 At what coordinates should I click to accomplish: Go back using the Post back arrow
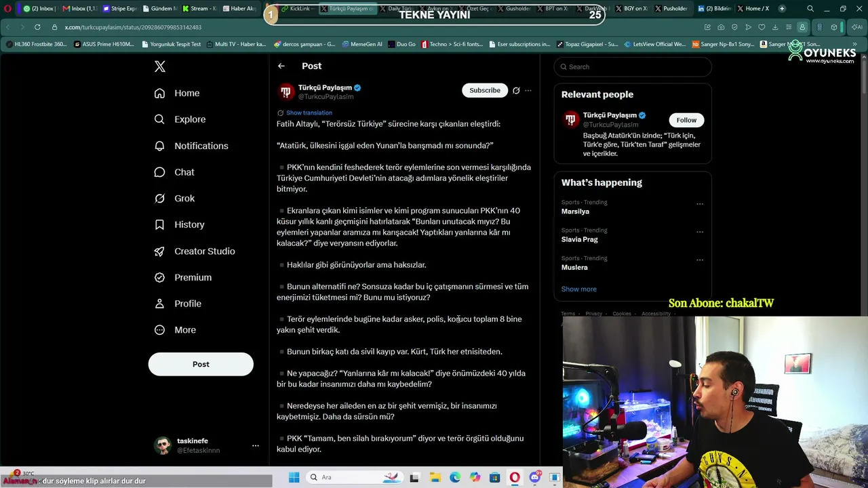coord(281,66)
